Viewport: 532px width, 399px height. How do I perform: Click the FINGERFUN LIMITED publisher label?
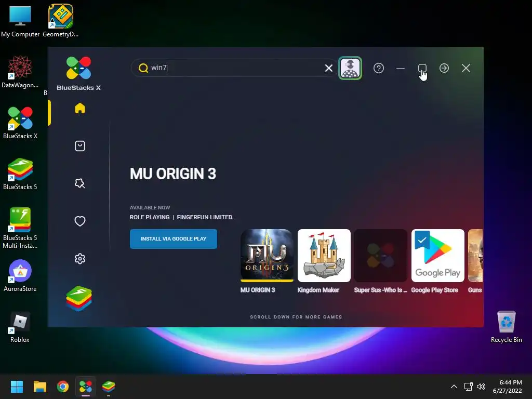205,217
